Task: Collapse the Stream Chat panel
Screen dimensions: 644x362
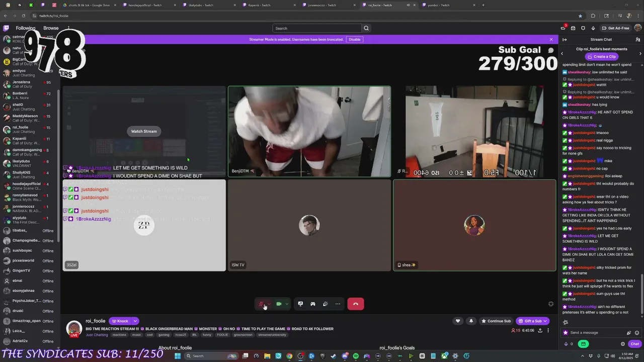Action: [x=565, y=39]
